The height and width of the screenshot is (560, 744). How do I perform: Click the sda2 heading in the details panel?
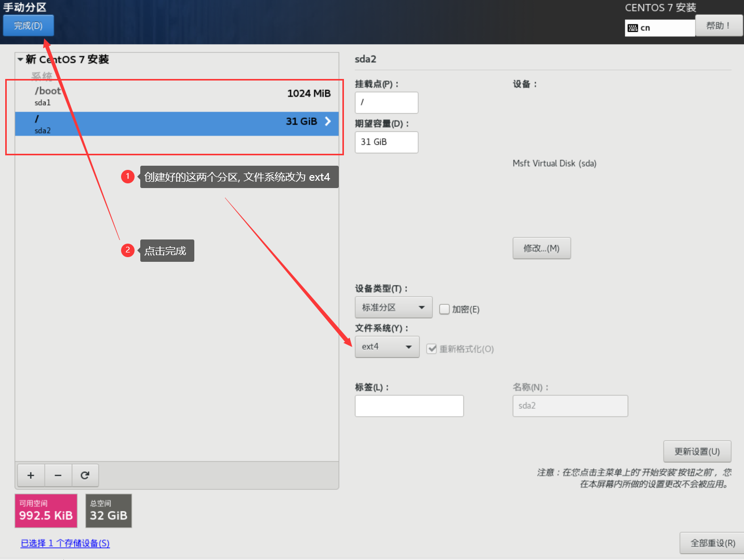(x=365, y=59)
